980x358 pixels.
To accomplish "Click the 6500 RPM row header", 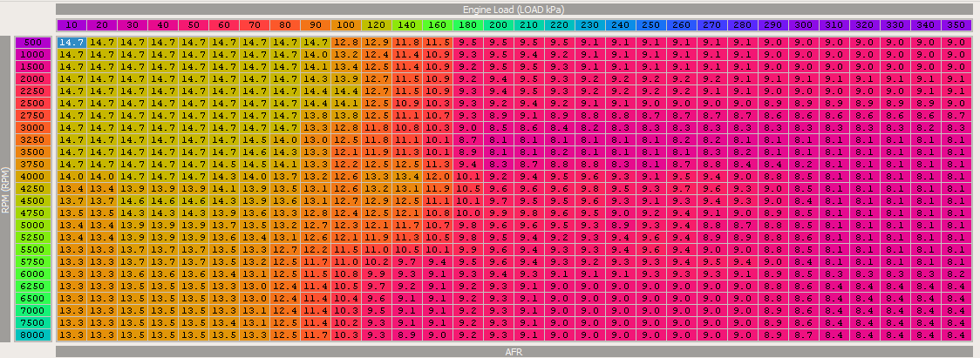I will [x=33, y=298].
